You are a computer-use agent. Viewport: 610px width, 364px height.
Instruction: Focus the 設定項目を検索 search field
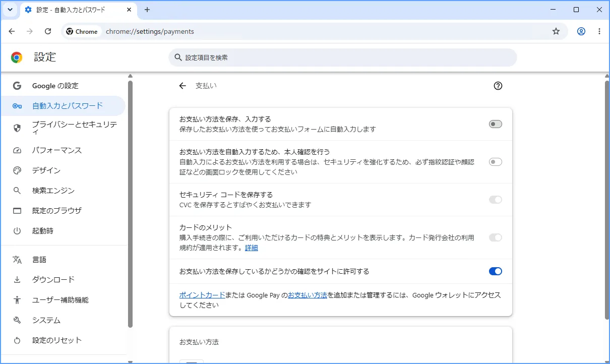click(343, 57)
